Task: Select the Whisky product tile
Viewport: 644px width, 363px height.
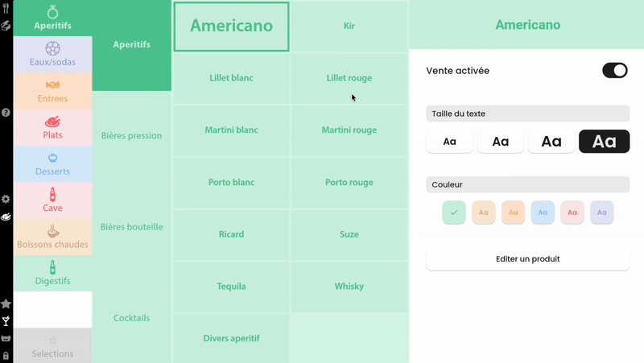Action: tap(349, 287)
